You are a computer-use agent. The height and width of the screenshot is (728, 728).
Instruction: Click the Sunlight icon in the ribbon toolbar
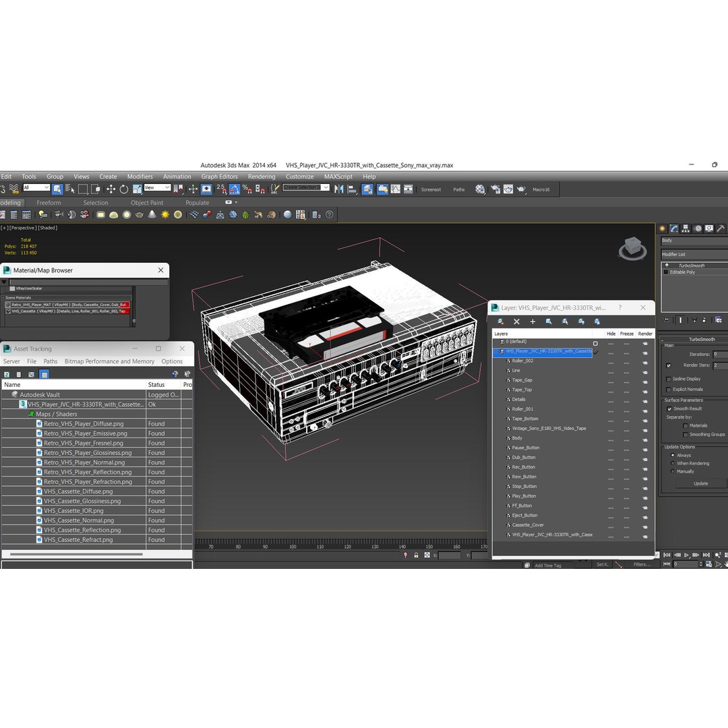(x=165, y=214)
